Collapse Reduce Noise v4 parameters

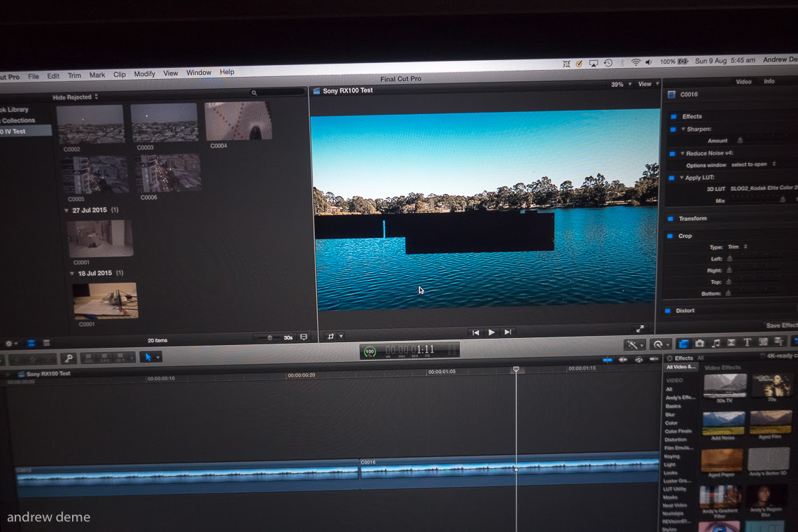click(x=682, y=153)
